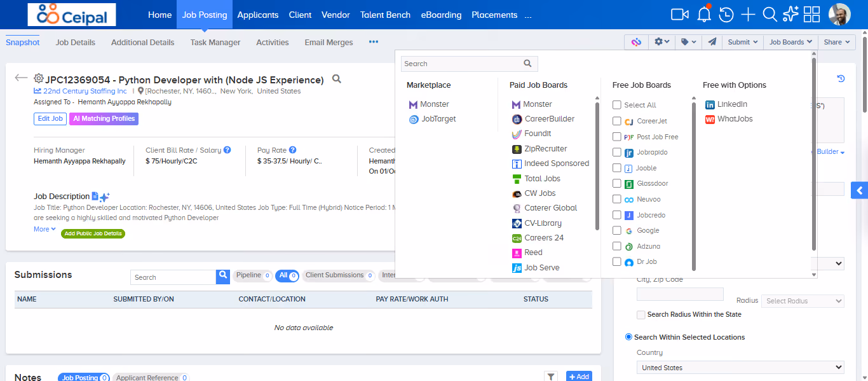Image resolution: width=868 pixels, height=381 pixels.
Task: Open the Country United States dropdown
Action: [x=740, y=368]
